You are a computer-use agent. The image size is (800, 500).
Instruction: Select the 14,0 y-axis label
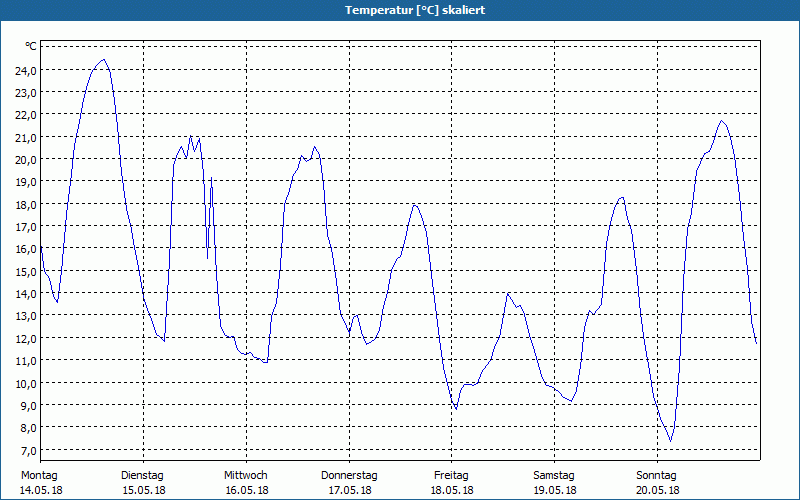[26, 295]
